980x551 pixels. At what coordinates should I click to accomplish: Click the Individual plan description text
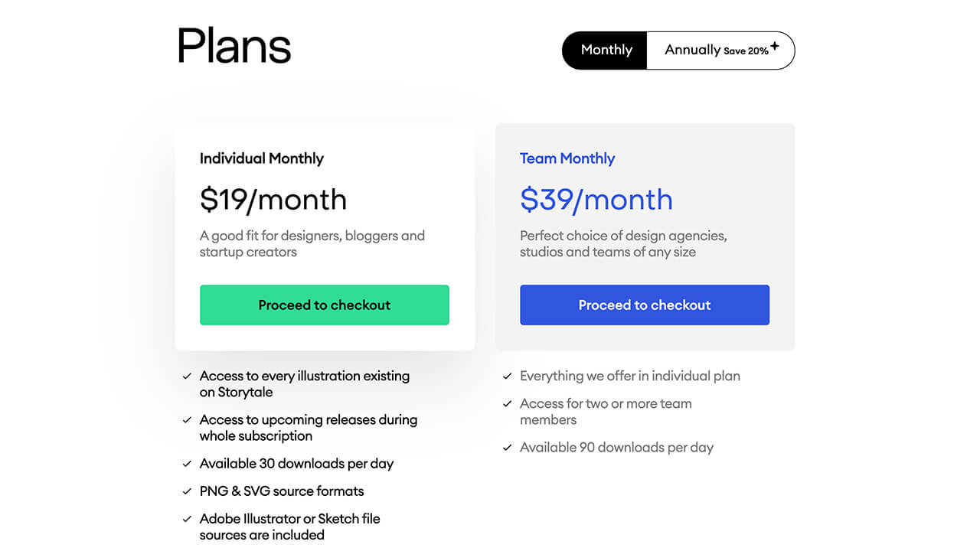(x=312, y=243)
